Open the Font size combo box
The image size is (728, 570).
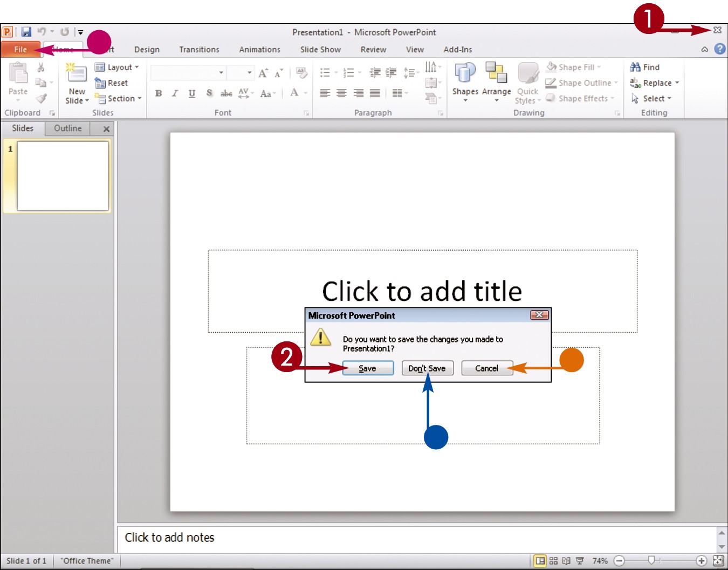241,72
